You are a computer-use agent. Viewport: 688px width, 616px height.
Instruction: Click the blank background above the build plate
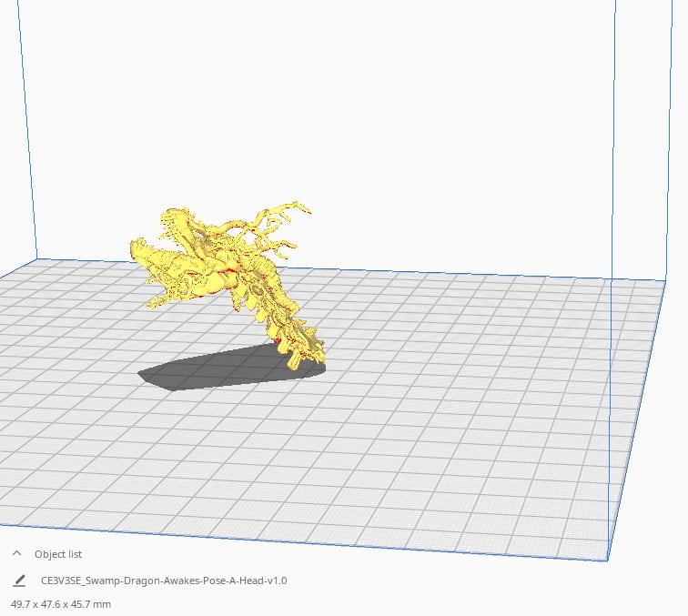(351, 110)
